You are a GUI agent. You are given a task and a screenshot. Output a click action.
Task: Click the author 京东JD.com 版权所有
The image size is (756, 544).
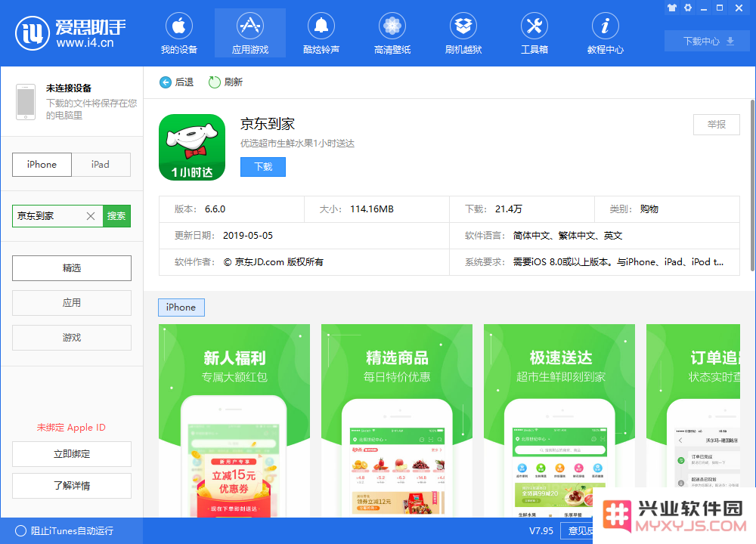(274, 262)
